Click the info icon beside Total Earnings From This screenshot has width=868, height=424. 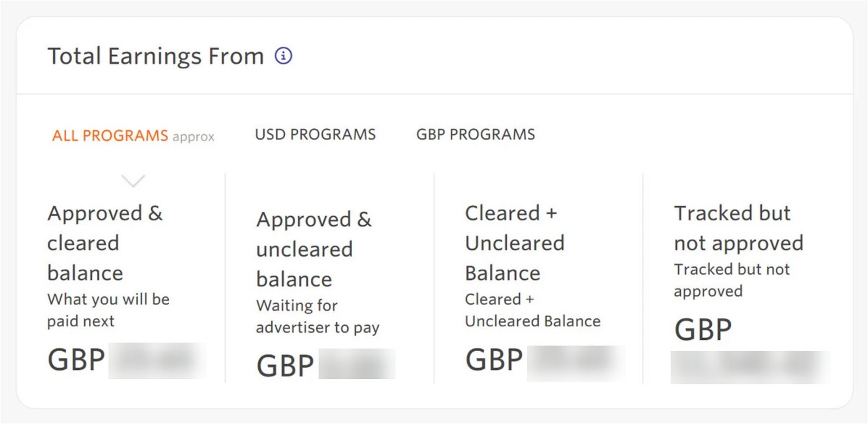tap(283, 55)
